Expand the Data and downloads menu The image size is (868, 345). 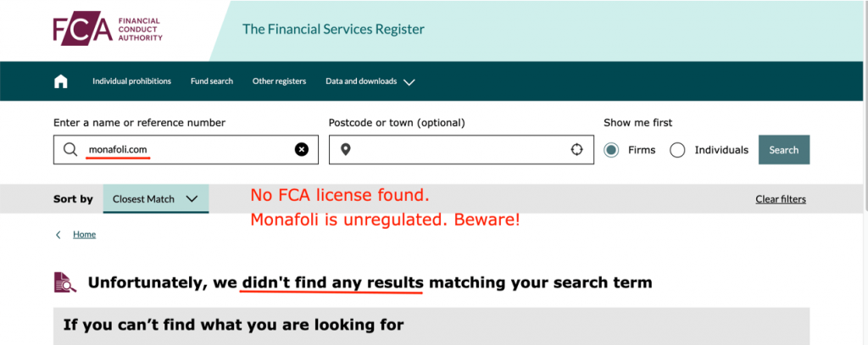[x=361, y=81]
